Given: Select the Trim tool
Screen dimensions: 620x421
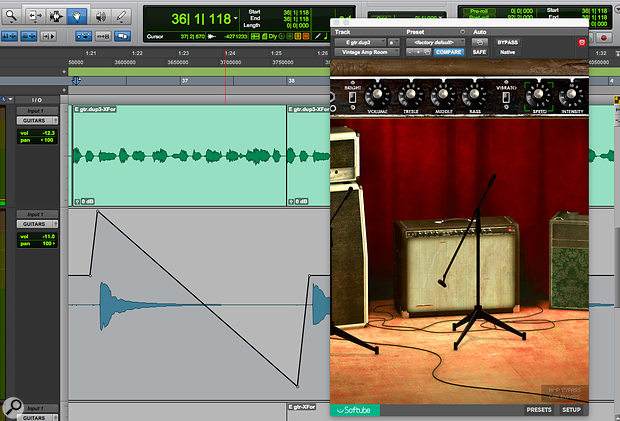Looking at the screenshot, I should (35, 16).
